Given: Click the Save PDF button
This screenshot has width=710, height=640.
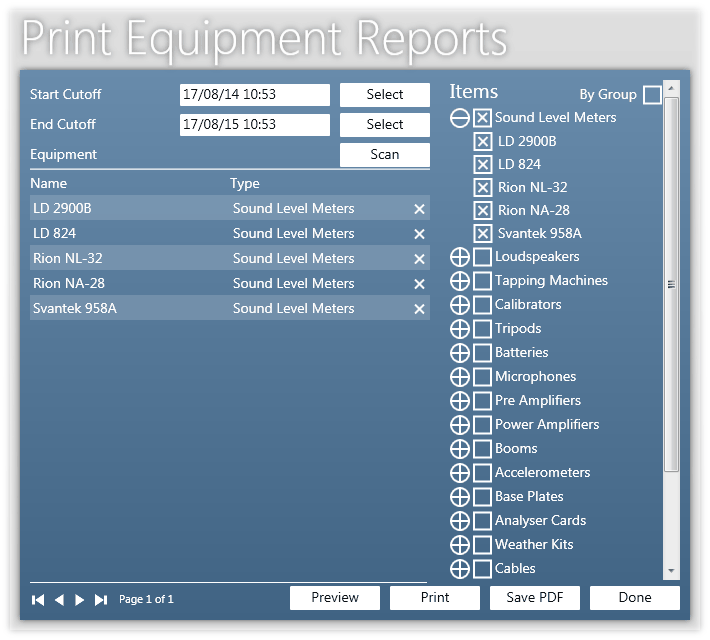Looking at the screenshot, I should 535,598.
